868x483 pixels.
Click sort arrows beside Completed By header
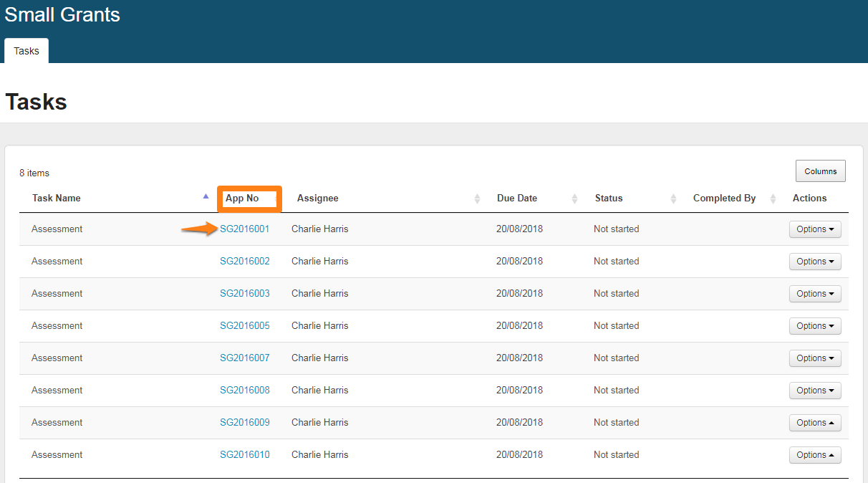[x=773, y=199]
